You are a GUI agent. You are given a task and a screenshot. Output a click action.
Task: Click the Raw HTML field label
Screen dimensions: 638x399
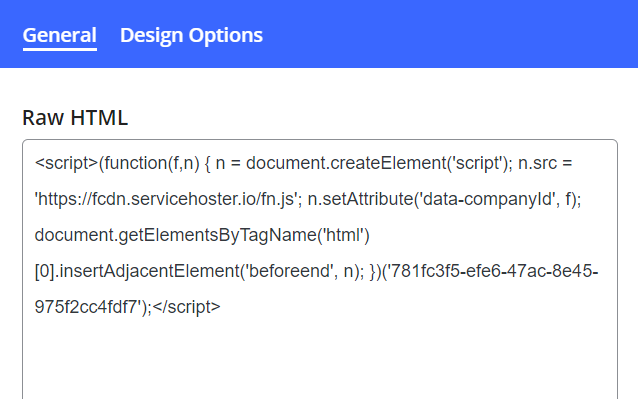tap(75, 118)
